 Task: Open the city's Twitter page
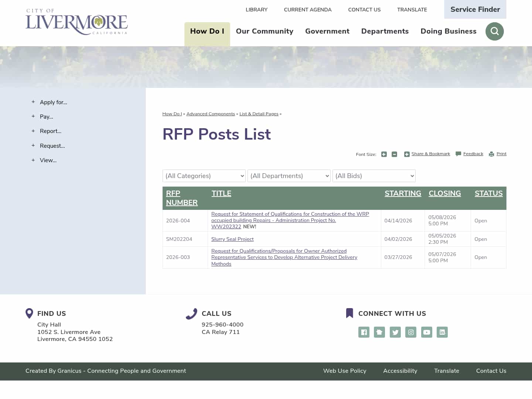pyautogui.click(x=395, y=332)
